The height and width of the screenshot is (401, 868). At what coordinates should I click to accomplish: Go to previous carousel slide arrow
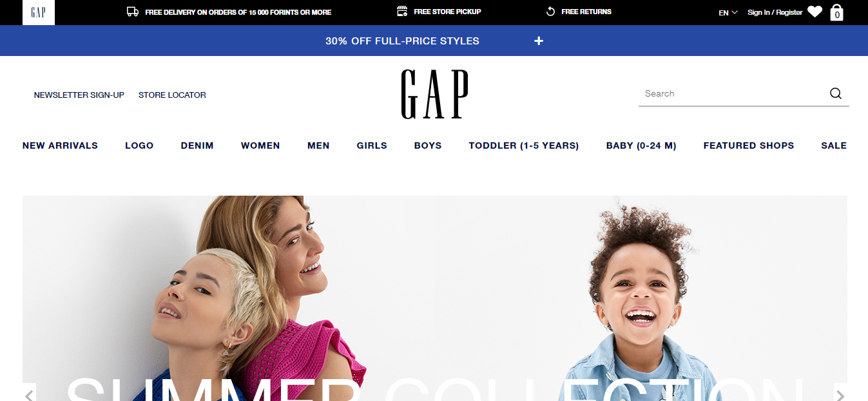[x=29, y=395]
